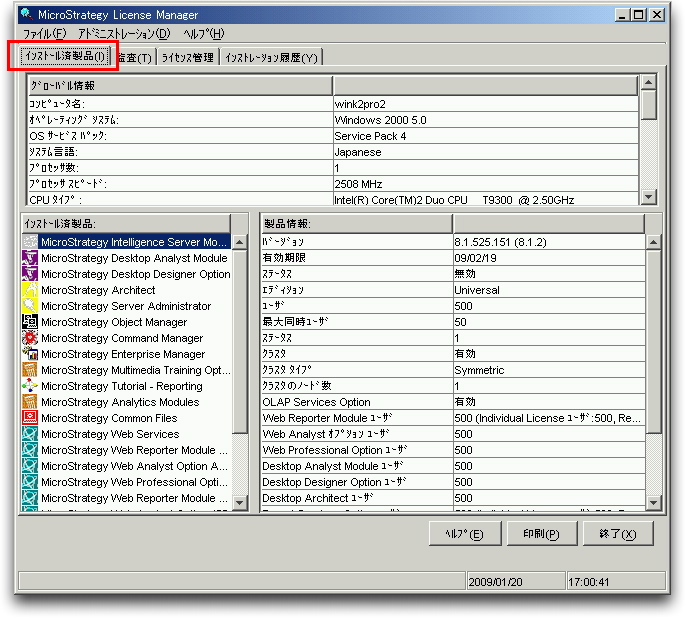The image size is (685, 618).
Task: Switch to the インストール済製品(I) tab
Action: pos(65,56)
